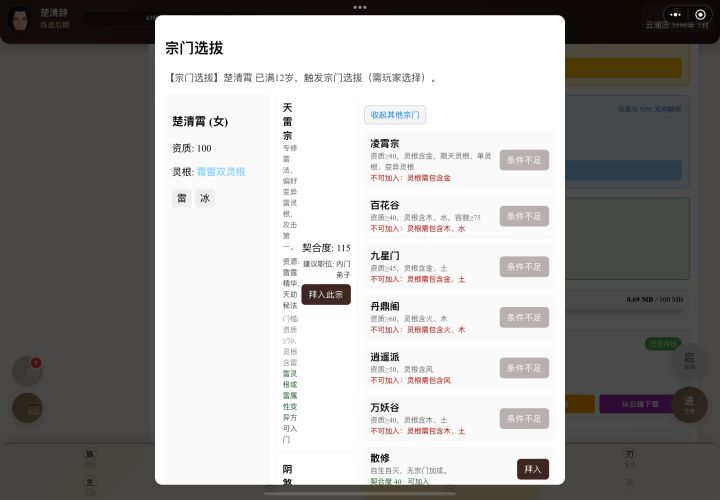The image size is (720, 500).
Task: Click 资质: 100 aptitude value
Action: pos(191,148)
